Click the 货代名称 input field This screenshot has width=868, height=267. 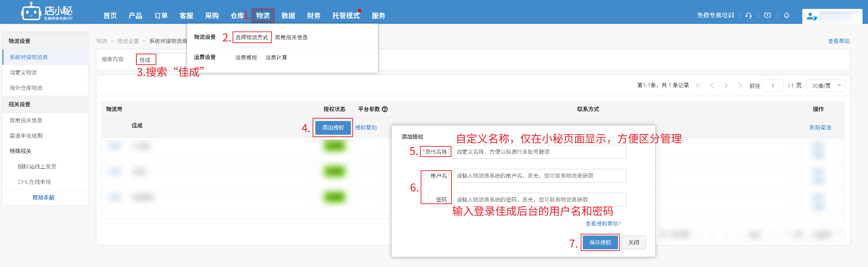pyautogui.click(x=539, y=152)
